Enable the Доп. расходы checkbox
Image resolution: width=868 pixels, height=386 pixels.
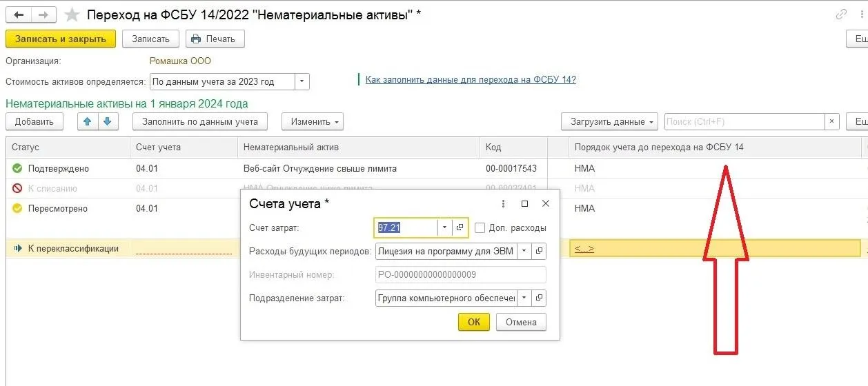click(480, 228)
